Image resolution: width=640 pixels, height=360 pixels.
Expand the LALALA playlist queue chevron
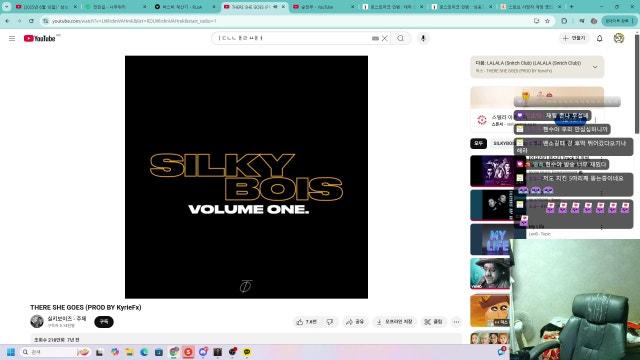pos(595,67)
